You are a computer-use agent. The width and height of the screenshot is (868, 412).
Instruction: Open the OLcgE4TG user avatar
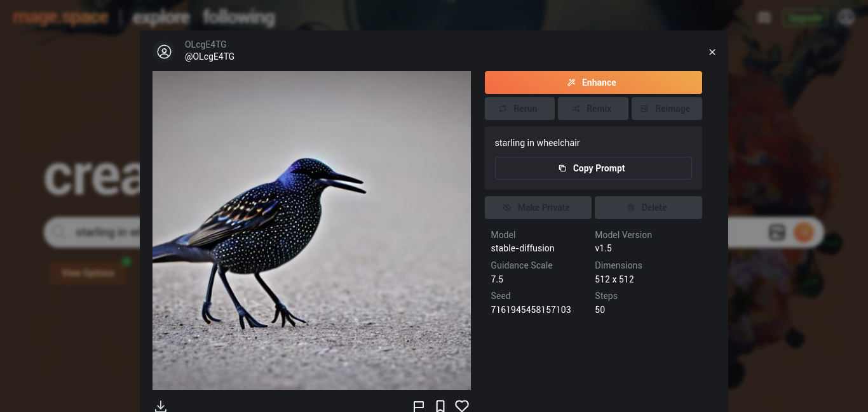165,51
